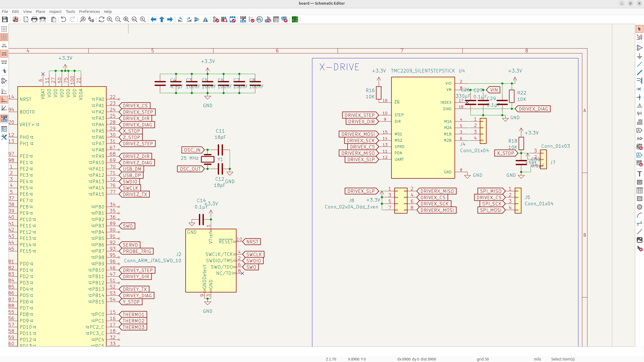The height and width of the screenshot is (362, 644).
Task: Click the Zoom to fit icon
Action: [x=126, y=19]
